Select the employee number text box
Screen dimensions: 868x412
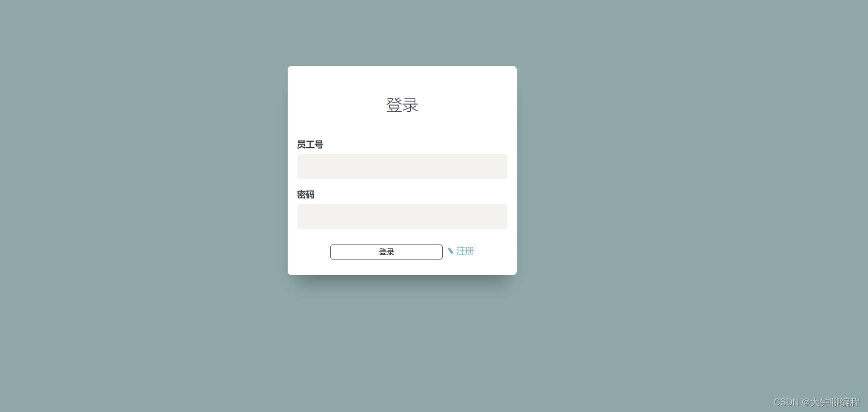click(x=402, y=166)
